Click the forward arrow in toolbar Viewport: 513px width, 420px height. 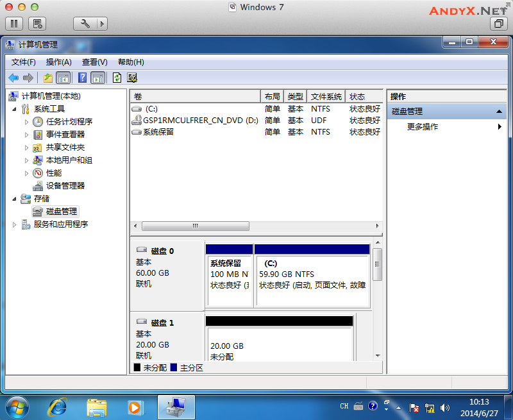(x=28, y=78)
